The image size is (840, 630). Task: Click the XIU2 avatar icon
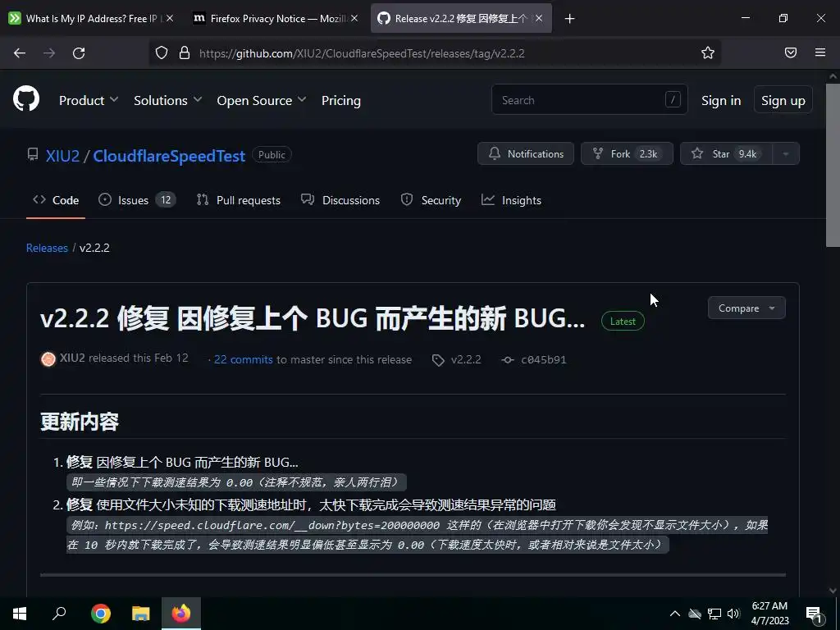[x=48, y=359]
